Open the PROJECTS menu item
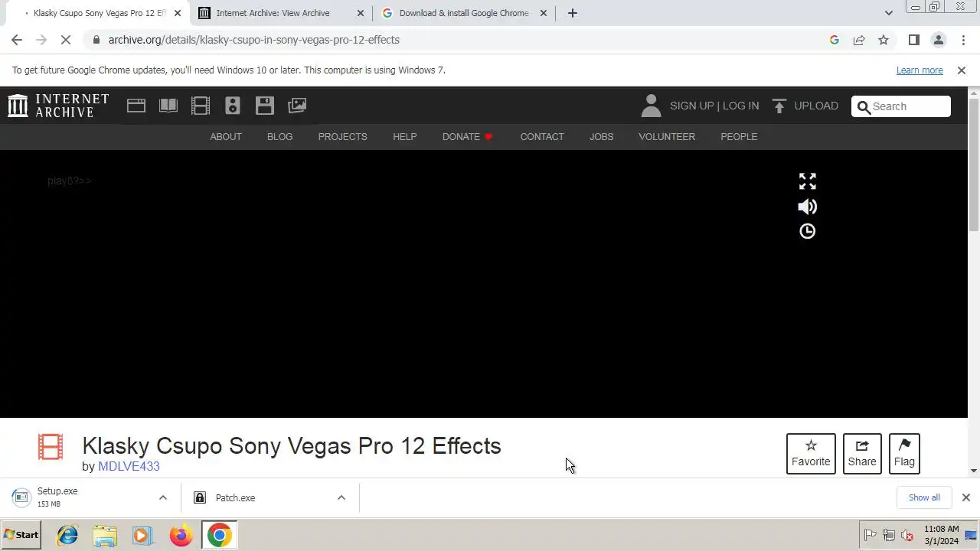Image resolution: width=980 pixels, height=551 pixels. coord(342,137)
